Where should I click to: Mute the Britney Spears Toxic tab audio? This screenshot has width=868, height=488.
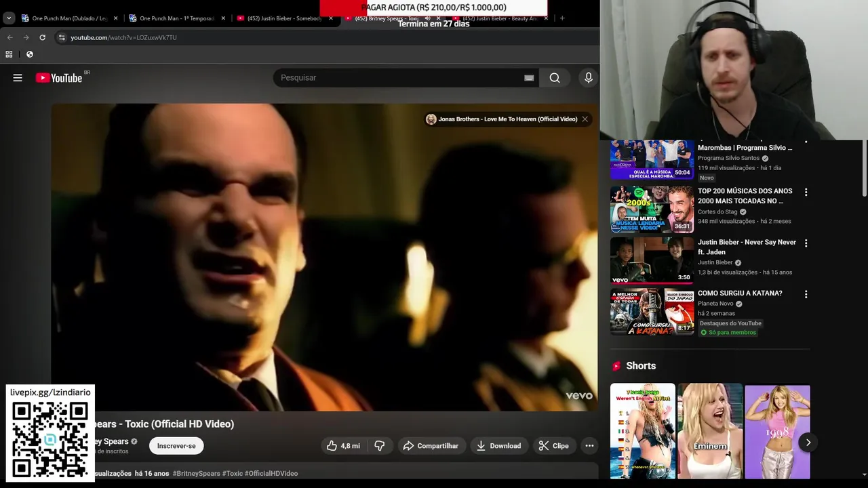[427, 18]
